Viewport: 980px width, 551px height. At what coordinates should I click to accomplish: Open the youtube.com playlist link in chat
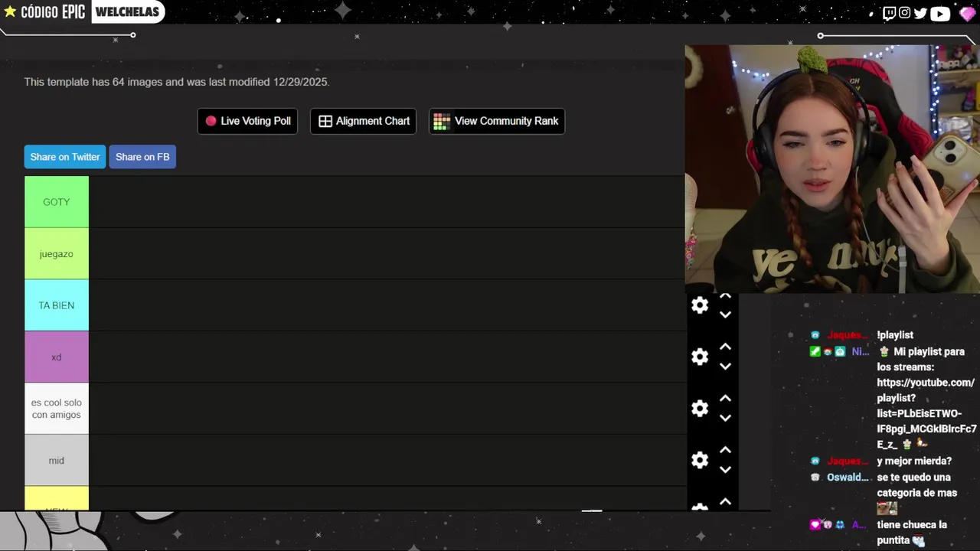pos(926,413)
